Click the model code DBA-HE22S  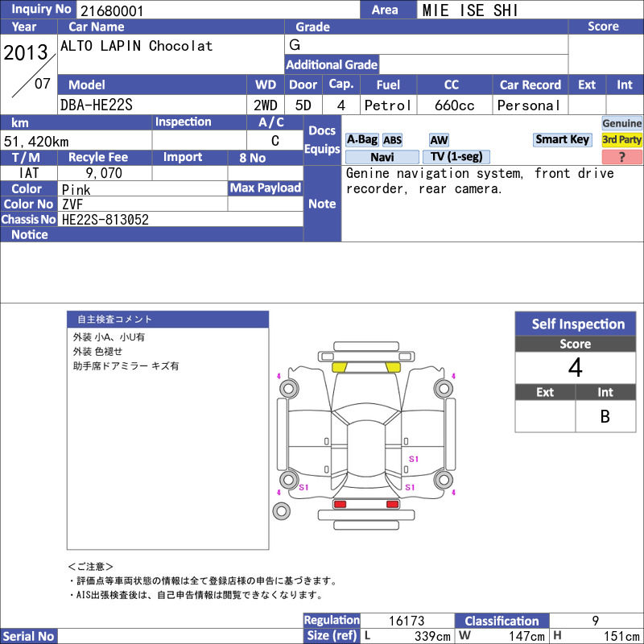(x=97, y=105)
